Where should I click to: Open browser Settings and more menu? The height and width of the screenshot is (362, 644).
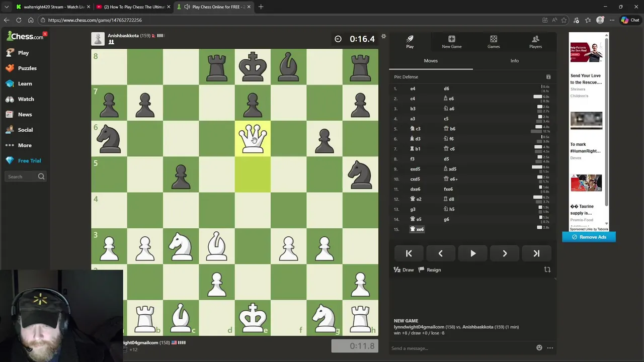tap(612, 20)
